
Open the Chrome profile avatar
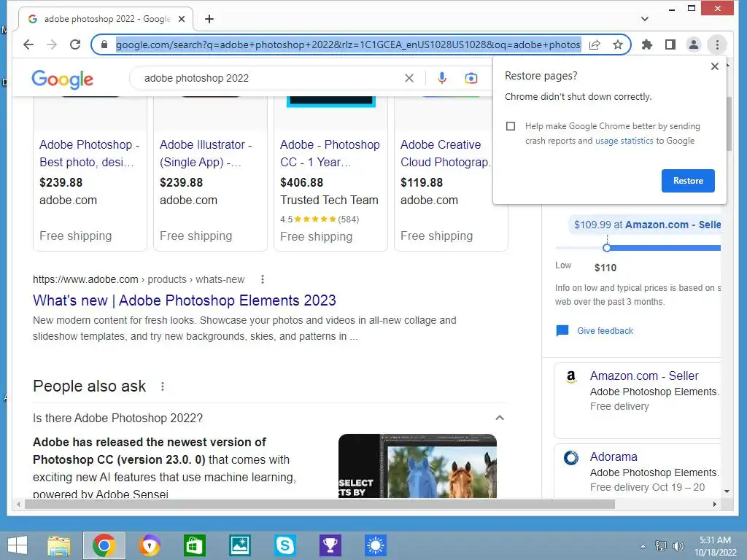click(694, 44)
